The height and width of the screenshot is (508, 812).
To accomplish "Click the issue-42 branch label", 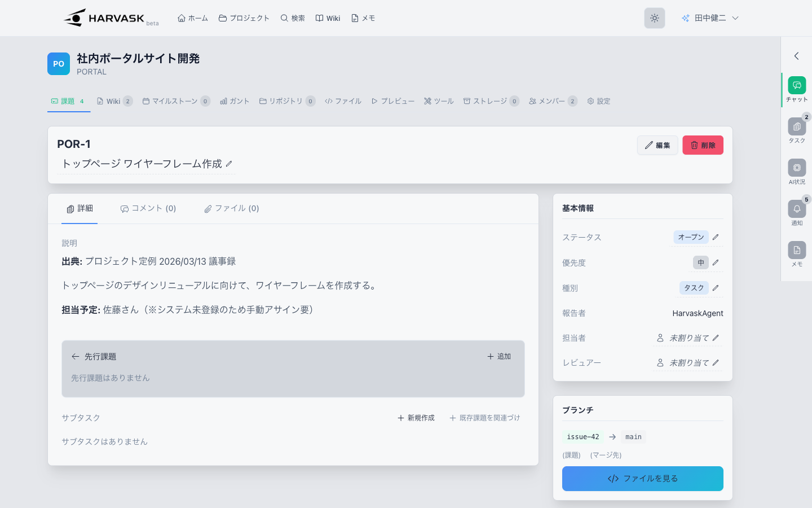I will [x=582, y=437].
